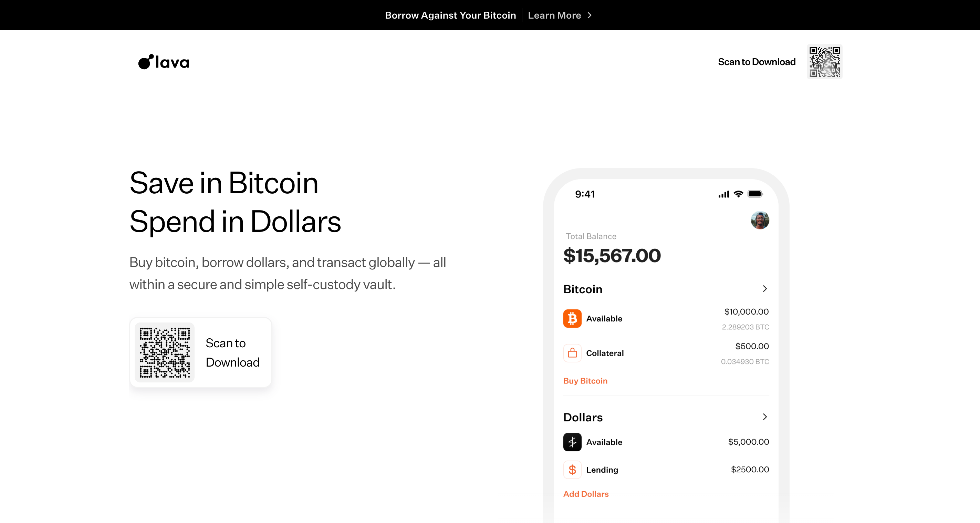980x523 pixels.
Task: Click the $500.00 collateral amount
Action: pos(752,346)
